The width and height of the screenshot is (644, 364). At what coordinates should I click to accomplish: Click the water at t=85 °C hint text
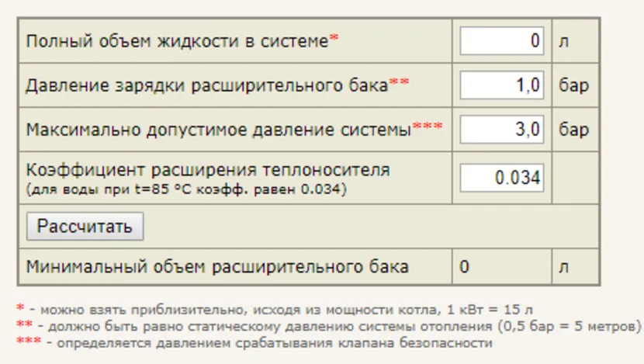(x=186, y=189)
